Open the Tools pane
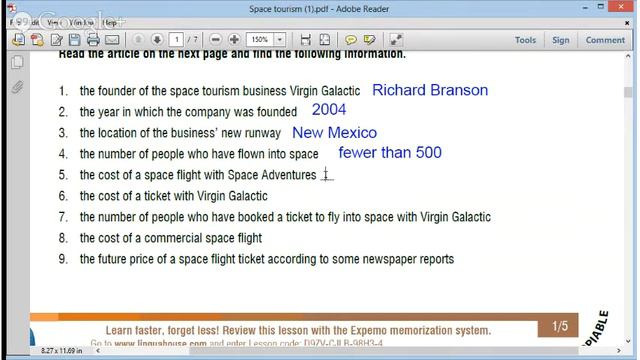 coord(525,40)
